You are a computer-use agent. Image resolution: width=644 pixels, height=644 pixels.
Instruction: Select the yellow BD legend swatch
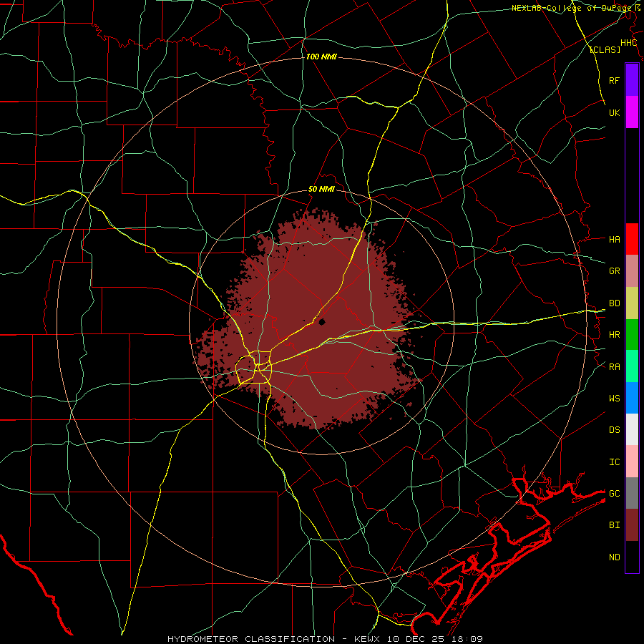(632, 303)
